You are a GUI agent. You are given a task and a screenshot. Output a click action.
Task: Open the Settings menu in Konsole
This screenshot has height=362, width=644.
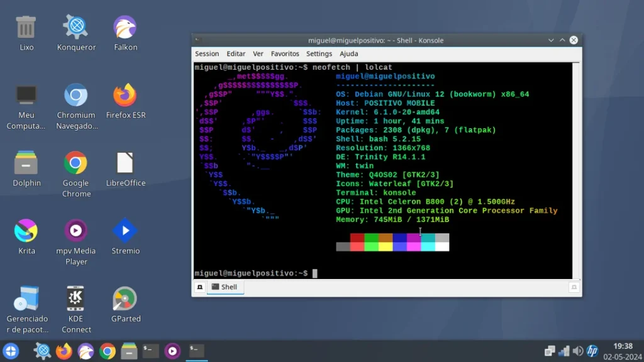[x=319, y=54]
